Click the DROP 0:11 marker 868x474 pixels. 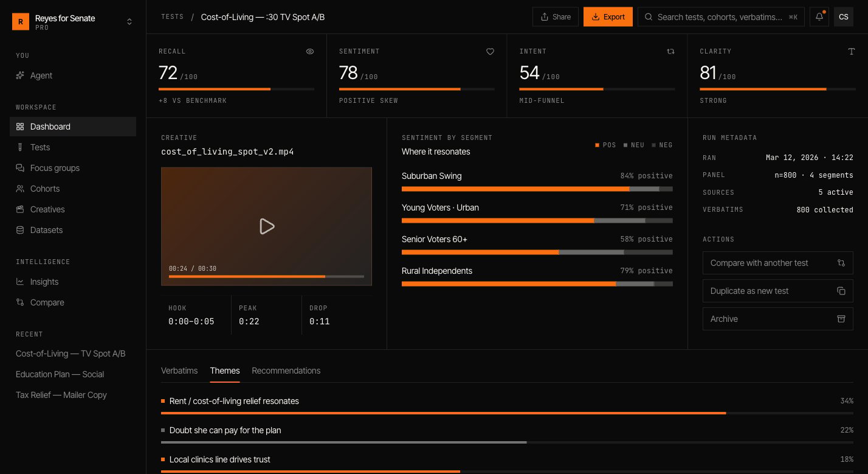(337, 315)
